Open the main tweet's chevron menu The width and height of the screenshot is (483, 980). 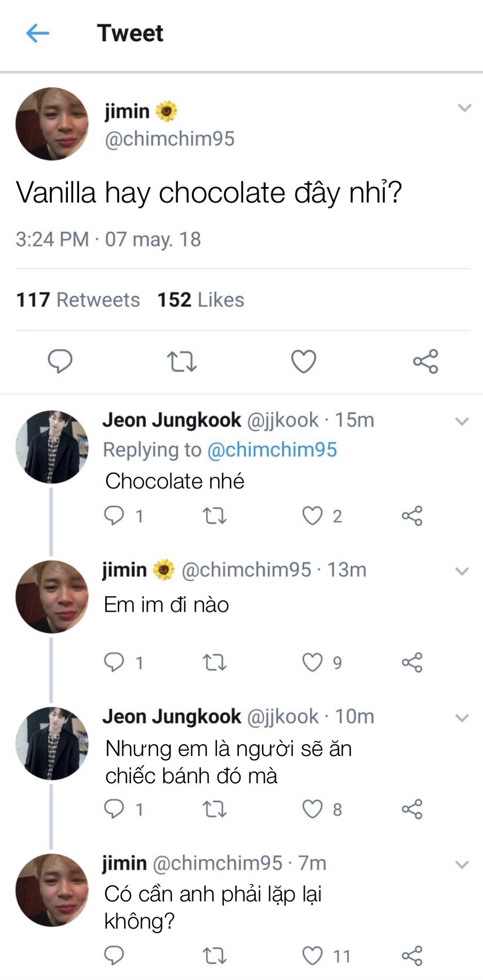pyautogui.click(x=464, y=108)
